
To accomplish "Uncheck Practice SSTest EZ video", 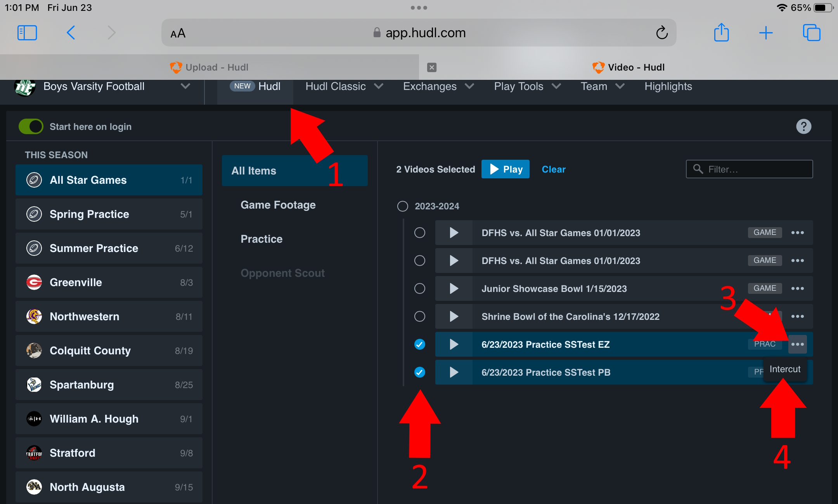I will 420,344.
